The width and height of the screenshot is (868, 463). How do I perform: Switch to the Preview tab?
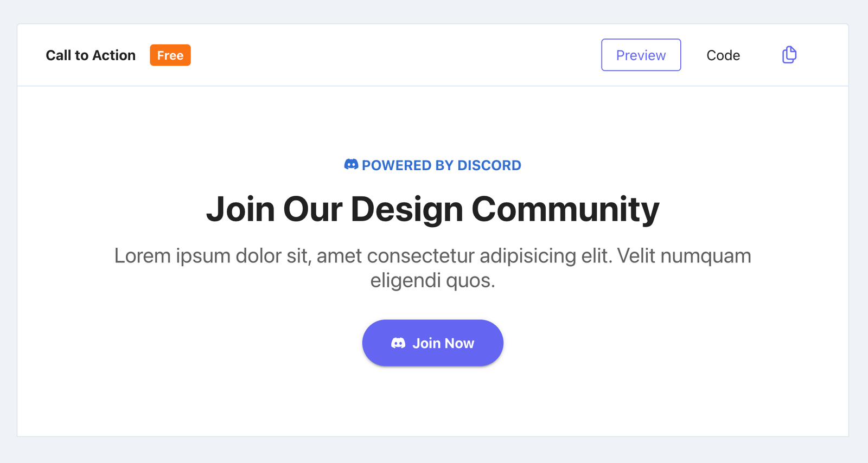tap(641, 55)
